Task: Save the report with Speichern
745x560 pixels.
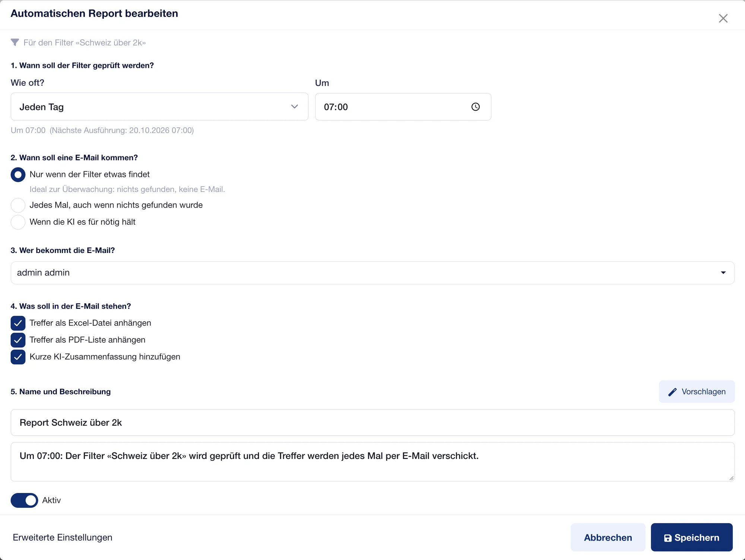Action: (x=692, y=537)
